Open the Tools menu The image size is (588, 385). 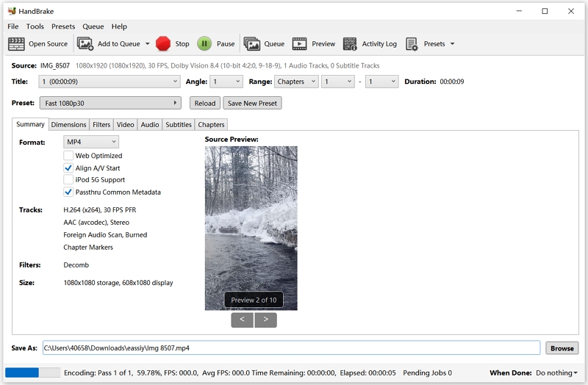35,26
